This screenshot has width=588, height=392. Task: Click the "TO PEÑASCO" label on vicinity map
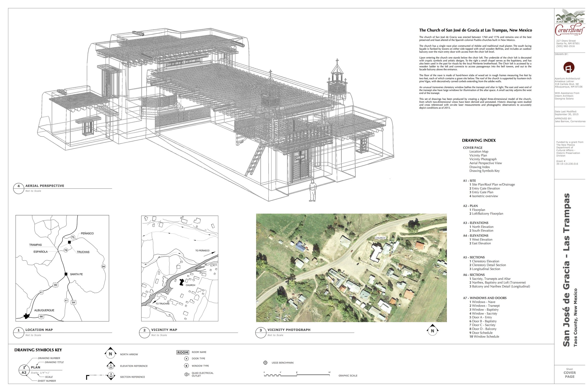(x=203, y=250)
